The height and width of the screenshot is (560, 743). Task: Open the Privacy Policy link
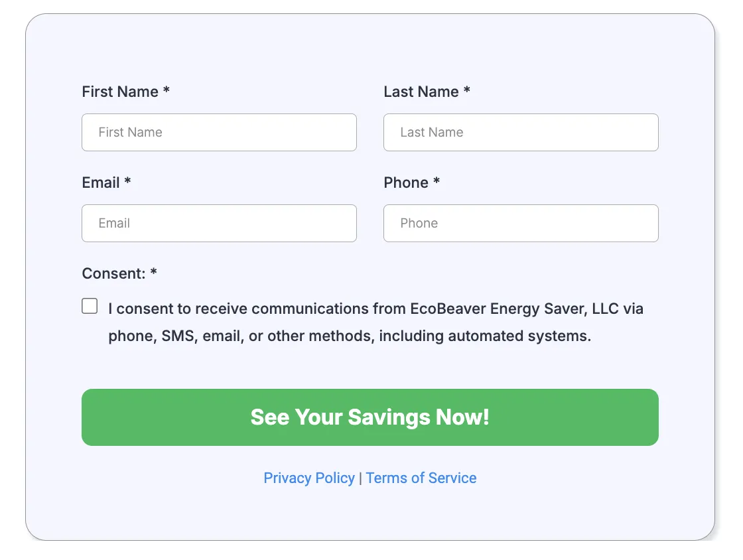click(309, 478)
